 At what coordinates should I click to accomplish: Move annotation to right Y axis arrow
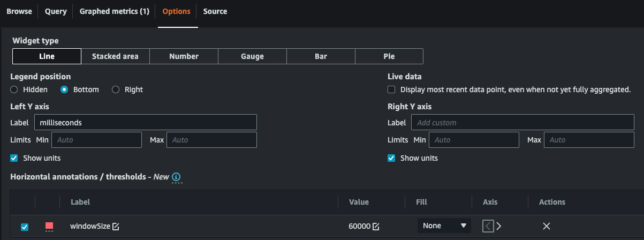[499, 226]
